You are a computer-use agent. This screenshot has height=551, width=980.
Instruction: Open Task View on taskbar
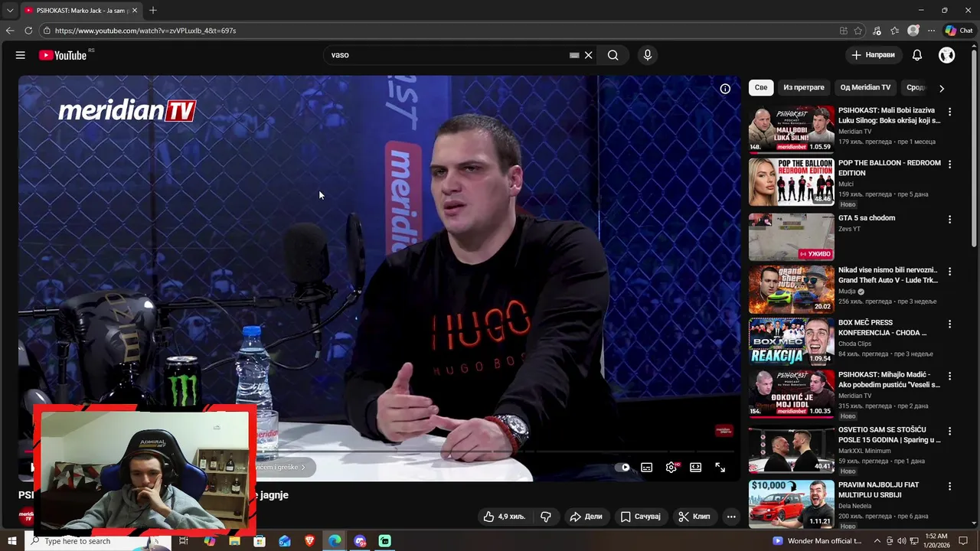tap(184, 541)
